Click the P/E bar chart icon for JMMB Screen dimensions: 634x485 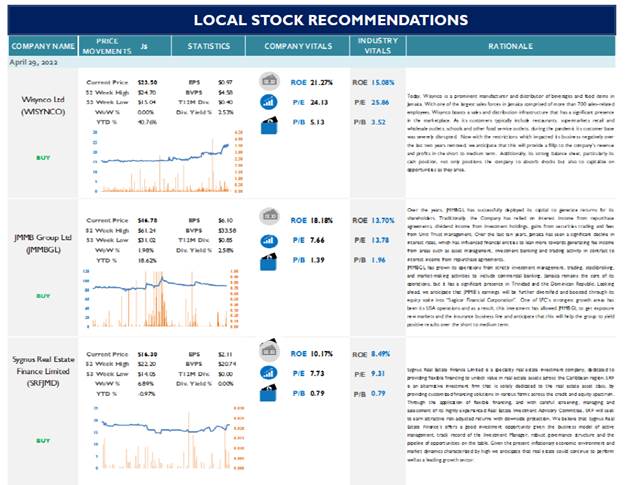[x=268, y=241]
